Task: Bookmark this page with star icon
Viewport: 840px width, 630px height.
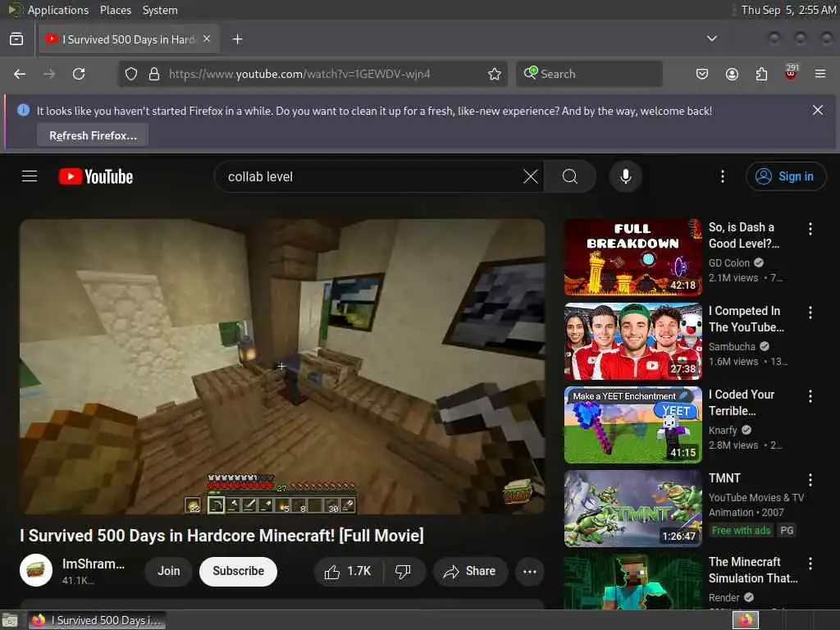Action: [495, 74]
